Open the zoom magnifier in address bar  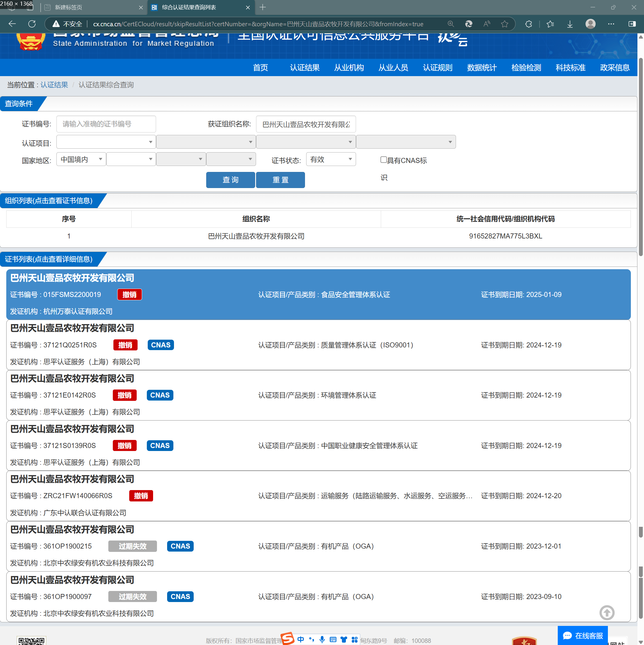(x=451, y=24)
